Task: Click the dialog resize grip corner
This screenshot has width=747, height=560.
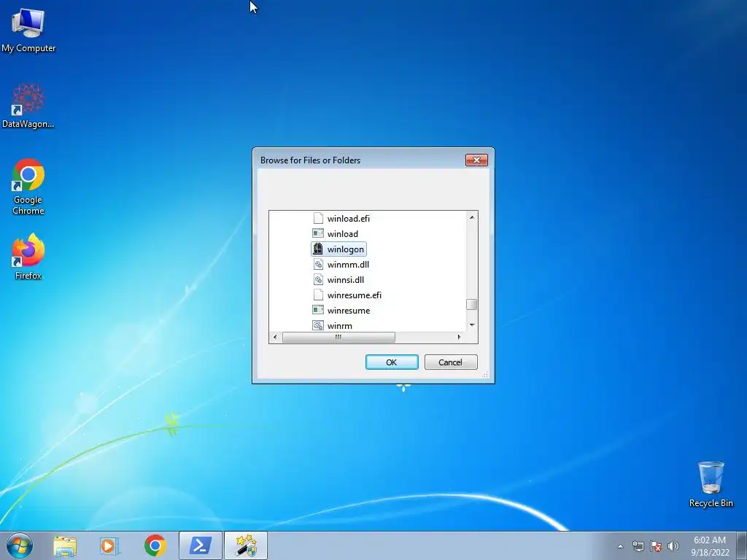Action: click(485, 375)
